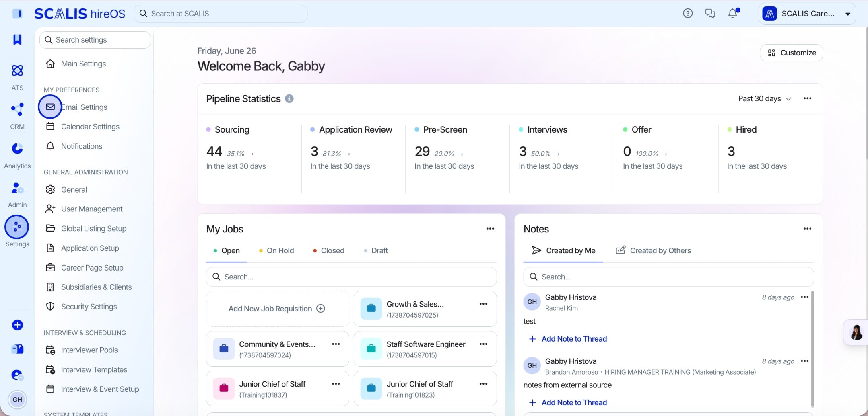Image resolution: width=868 pixels, height=416 pixels.
Task: Open the chat messages icon in header
Action: (710, 13)
